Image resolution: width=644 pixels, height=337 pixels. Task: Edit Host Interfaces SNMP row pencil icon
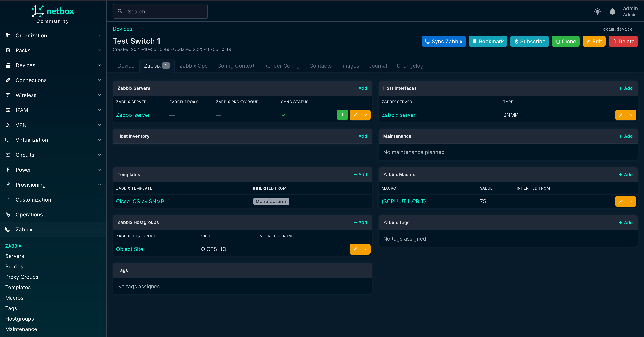pyautogui.click(x=621, y=115)
